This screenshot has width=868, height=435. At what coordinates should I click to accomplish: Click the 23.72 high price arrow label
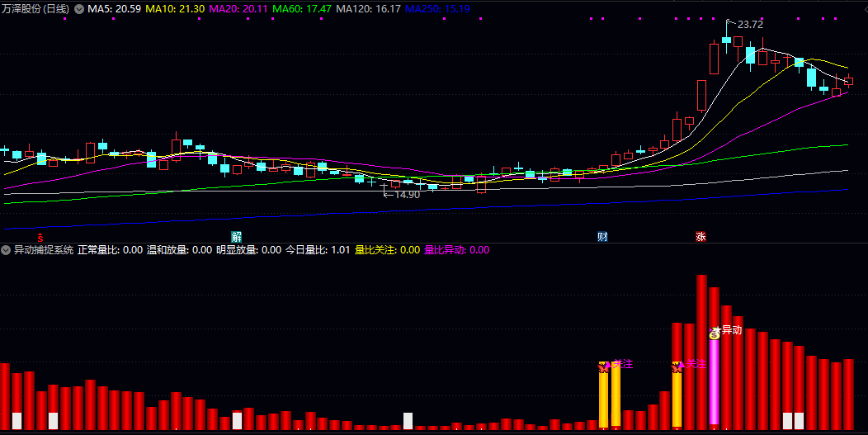click(745, 25)
